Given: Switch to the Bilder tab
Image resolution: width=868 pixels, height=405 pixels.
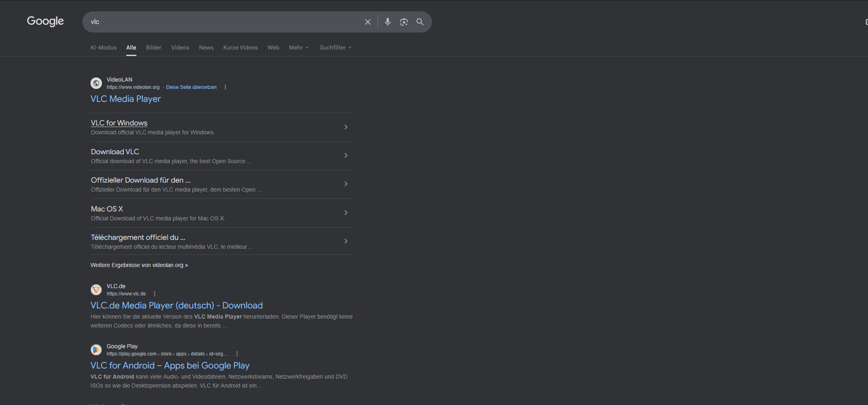Looking at the screenshot, I should [x=154, y=47].
